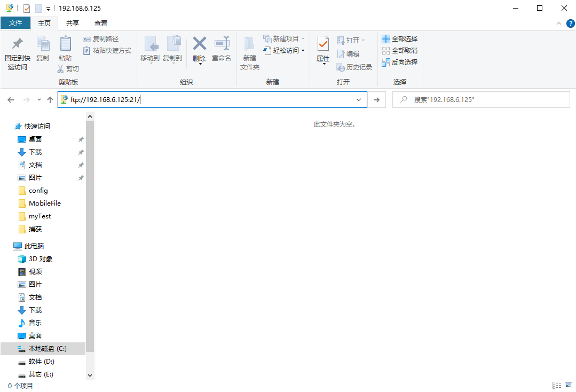The width and height of the screenshot is (576, 392).
Task: Select 3D Objects (3D 对象)
Action: pyautogui.click(x=35, y=259)
